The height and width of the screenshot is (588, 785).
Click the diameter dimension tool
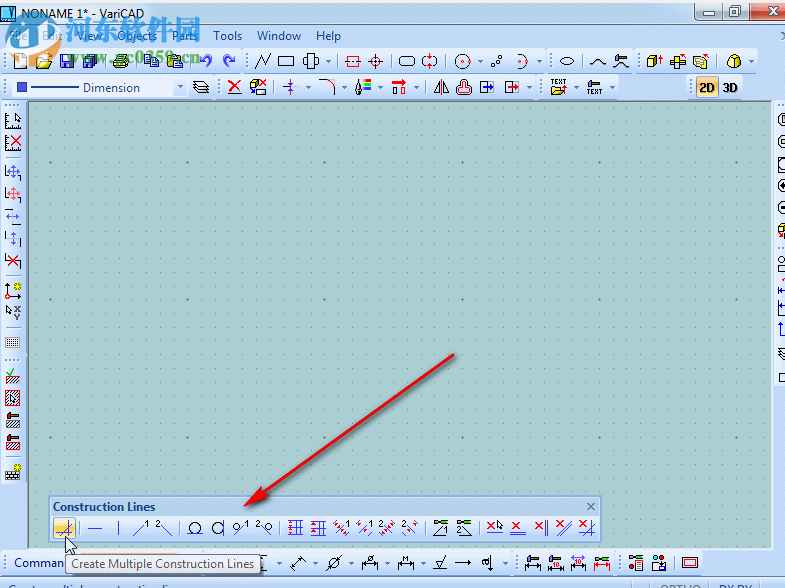coord(334,563)
